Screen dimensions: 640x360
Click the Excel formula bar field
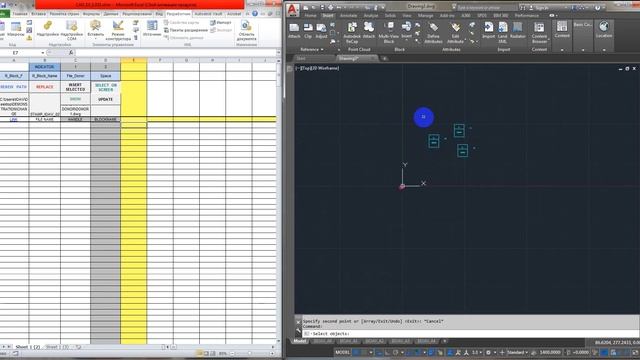click(x=176, y=53)
